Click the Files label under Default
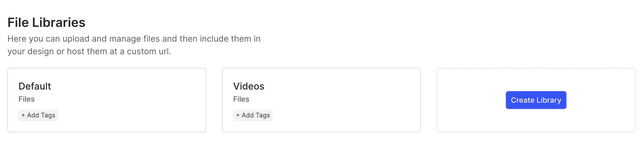Viewport: 644px width, 158px height. tap(27, 99)
